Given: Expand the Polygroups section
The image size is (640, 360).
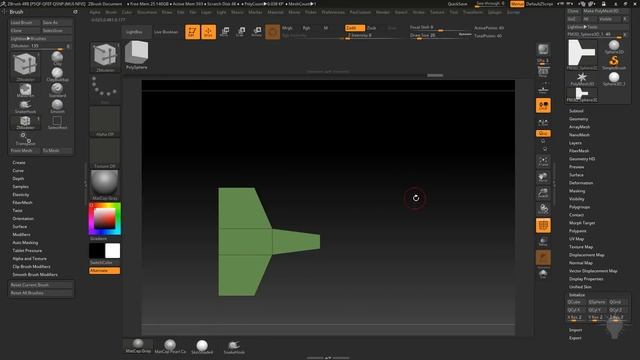Looking at the screenshot, I should [x=580, y=207].
